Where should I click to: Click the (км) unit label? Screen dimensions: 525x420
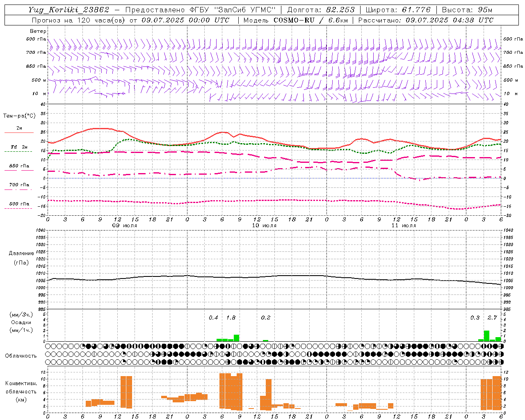point(21,399)
